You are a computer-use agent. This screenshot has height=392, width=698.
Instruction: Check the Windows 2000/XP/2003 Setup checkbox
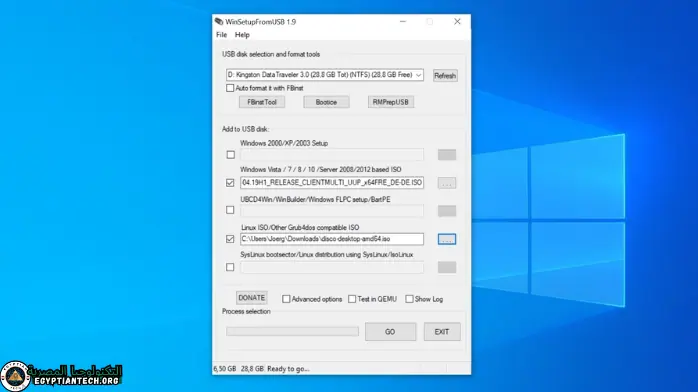click(231, 155)
